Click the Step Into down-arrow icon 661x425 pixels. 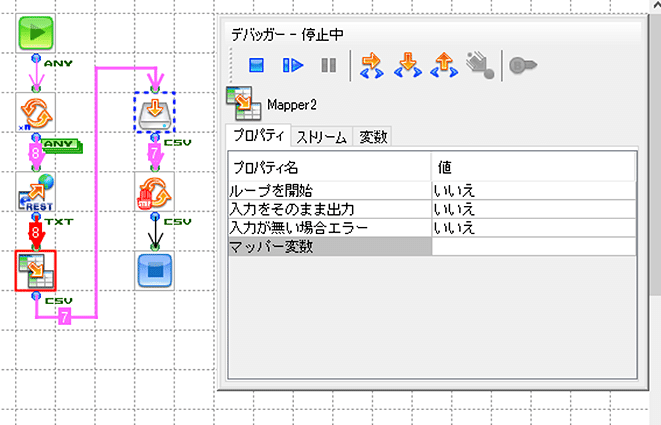click(407, 66)
